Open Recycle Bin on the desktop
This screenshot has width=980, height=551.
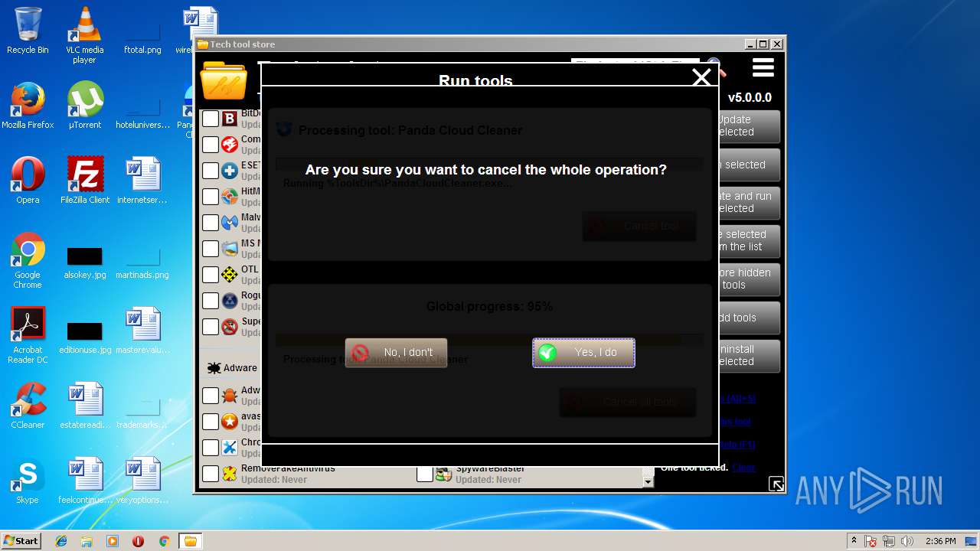point(28,31)
